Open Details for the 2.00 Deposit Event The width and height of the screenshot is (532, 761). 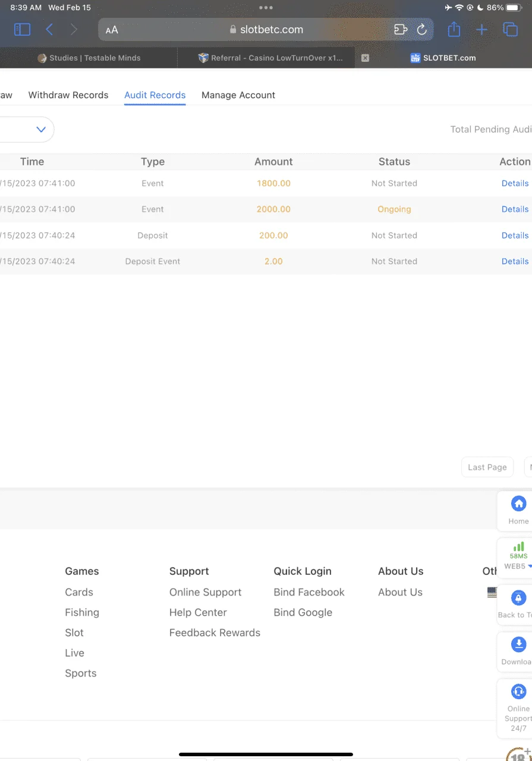[515, 261]
